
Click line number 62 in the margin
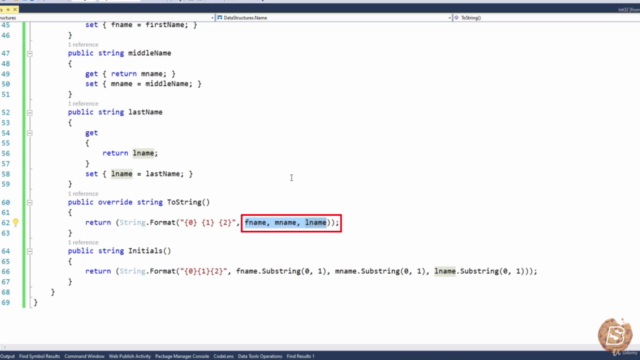click(5, 223)
